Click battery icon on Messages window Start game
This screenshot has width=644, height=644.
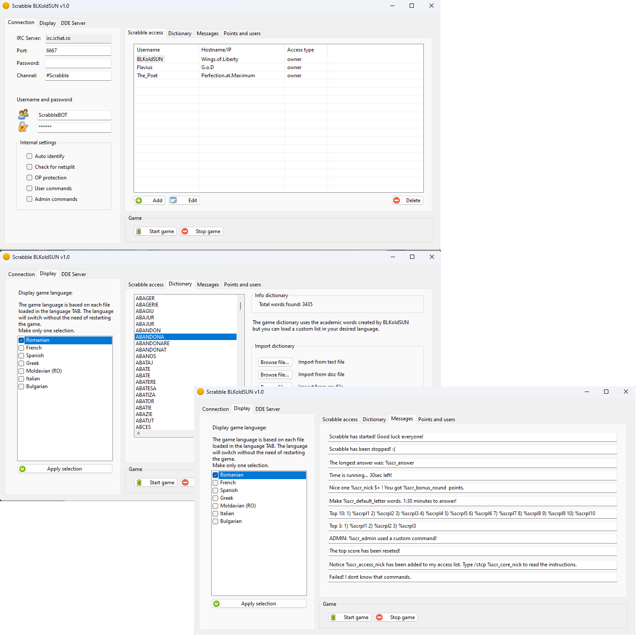point(333,617)
